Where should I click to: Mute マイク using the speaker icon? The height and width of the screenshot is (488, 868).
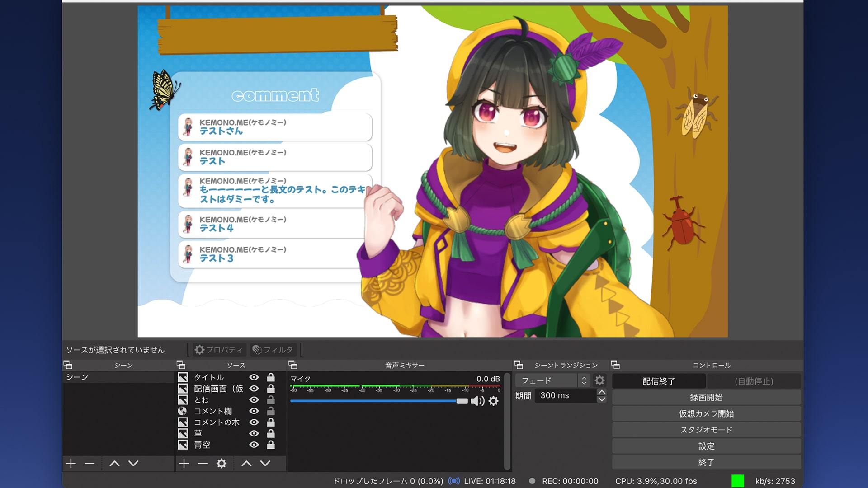(x=478, y=400)
